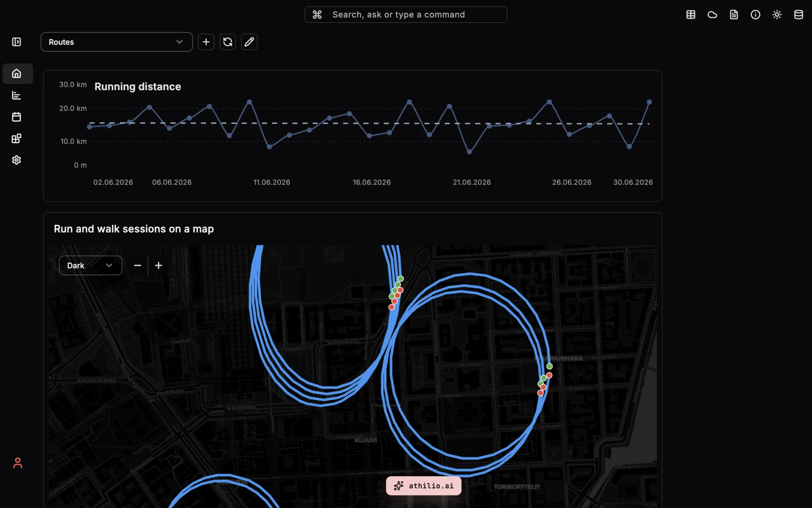
Task: Refresh the Routes dashboard
Action: [228, 42]
